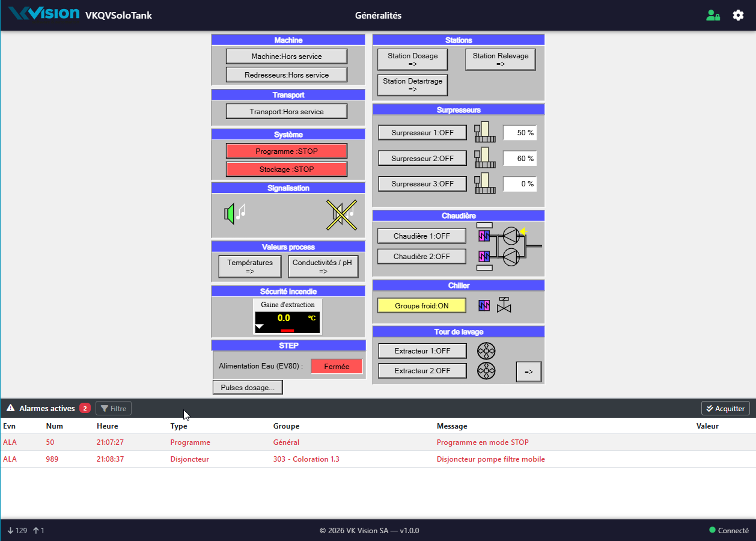
Task: Click the Surpresseur 2 pump icon
Action: [485, 158]
